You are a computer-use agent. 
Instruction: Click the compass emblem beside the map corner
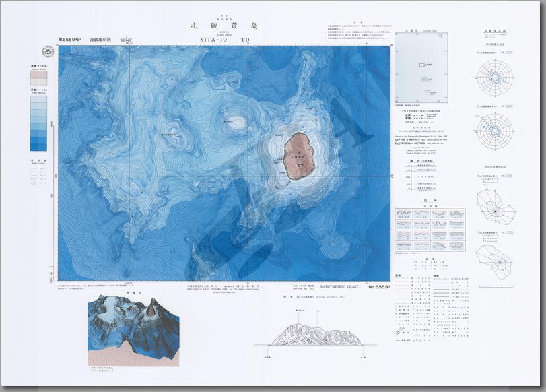[48, 51]
